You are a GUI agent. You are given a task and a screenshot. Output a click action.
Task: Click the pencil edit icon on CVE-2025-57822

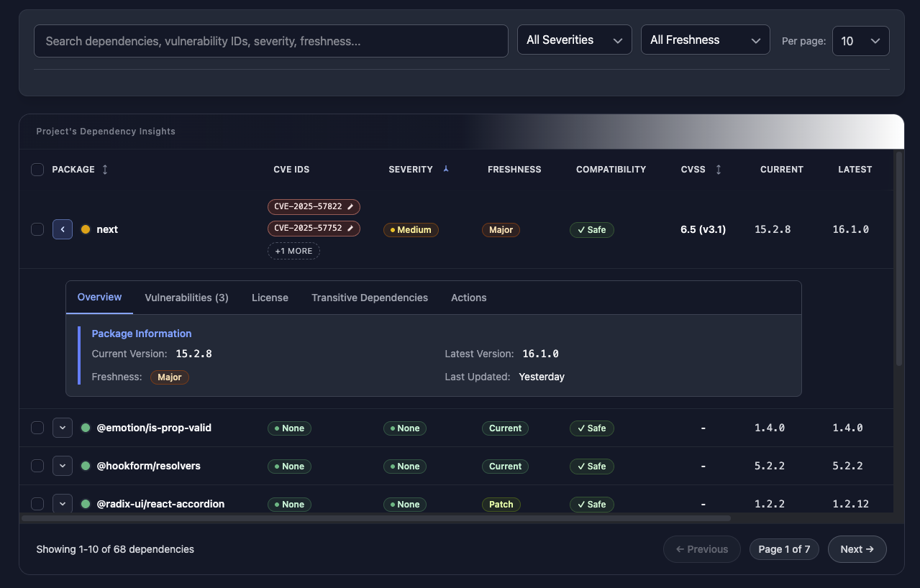coord(352,206)
